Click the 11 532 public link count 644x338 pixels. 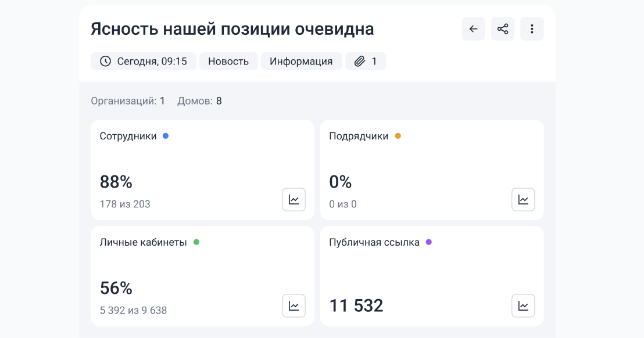click(x=356, y=305)
